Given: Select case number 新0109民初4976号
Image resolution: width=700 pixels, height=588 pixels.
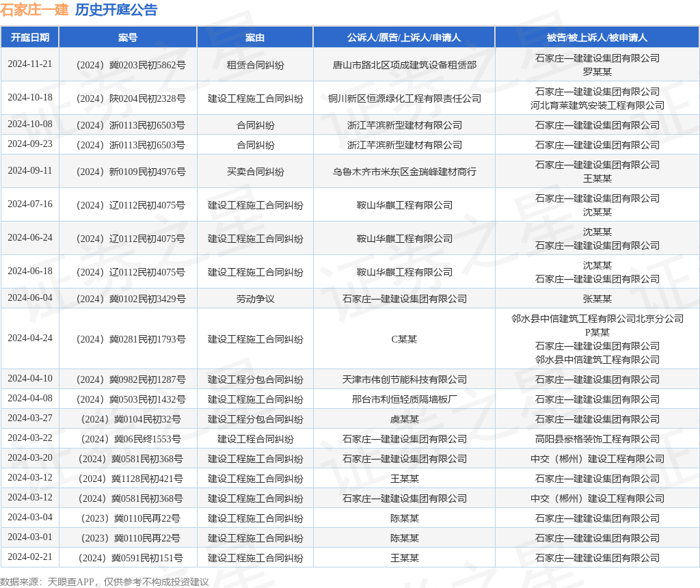Looking at the screenshot, I should click(x=131, y=172).
